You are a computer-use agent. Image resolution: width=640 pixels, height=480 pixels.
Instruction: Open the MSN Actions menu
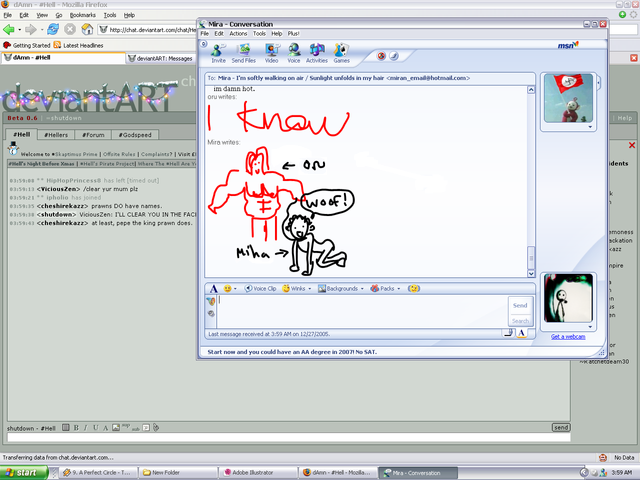coord(238,33)
